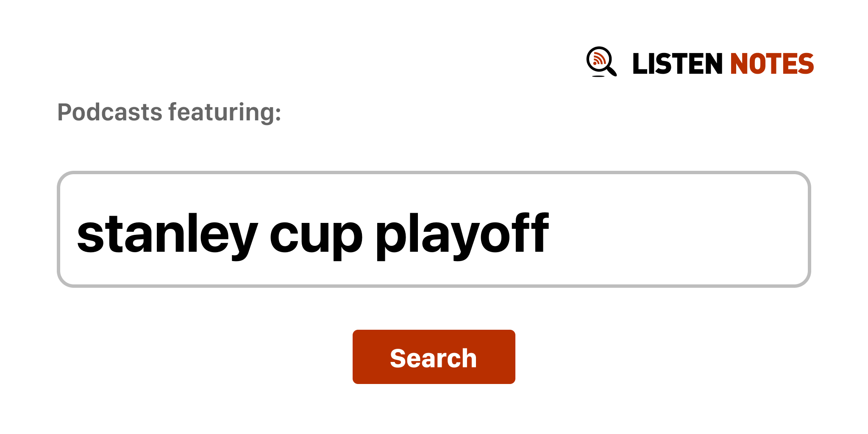Image resolution: width=868 pixels, height=434 pixels.
Task: Click the red NOTES logo text
Action: pos(771,64)
